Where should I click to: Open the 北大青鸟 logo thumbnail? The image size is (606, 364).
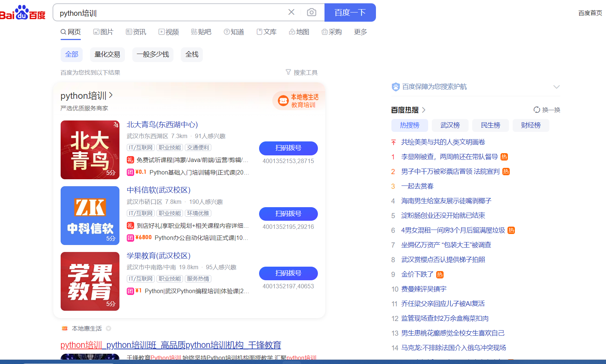point(90,150)
